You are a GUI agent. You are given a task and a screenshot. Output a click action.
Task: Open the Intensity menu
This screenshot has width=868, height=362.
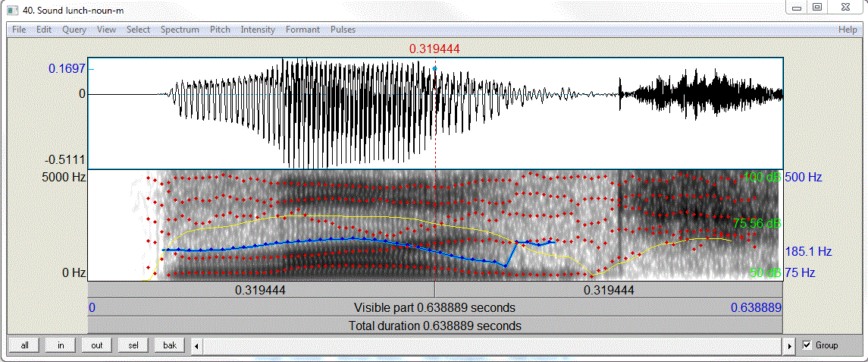click(x=258, y=30)
